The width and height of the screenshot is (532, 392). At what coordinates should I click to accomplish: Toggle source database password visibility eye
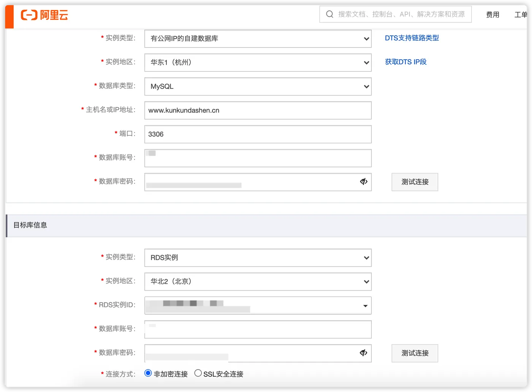point(364,182)
